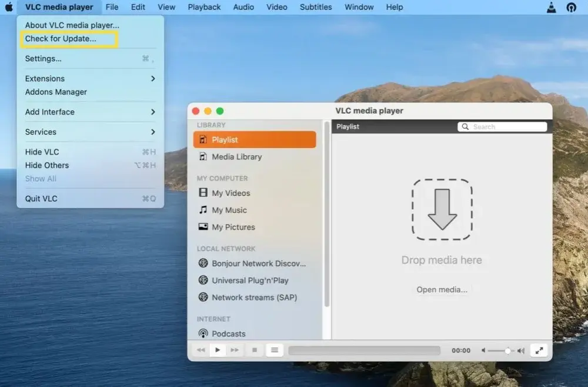
Task: Click the Open media... button
Action: 442,289
